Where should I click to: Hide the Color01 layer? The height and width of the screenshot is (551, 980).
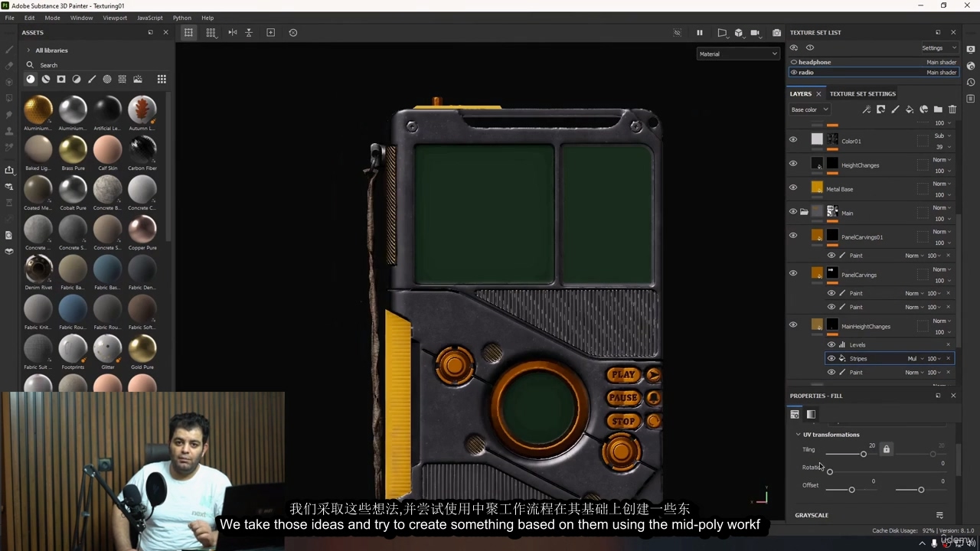click(793, 139)
